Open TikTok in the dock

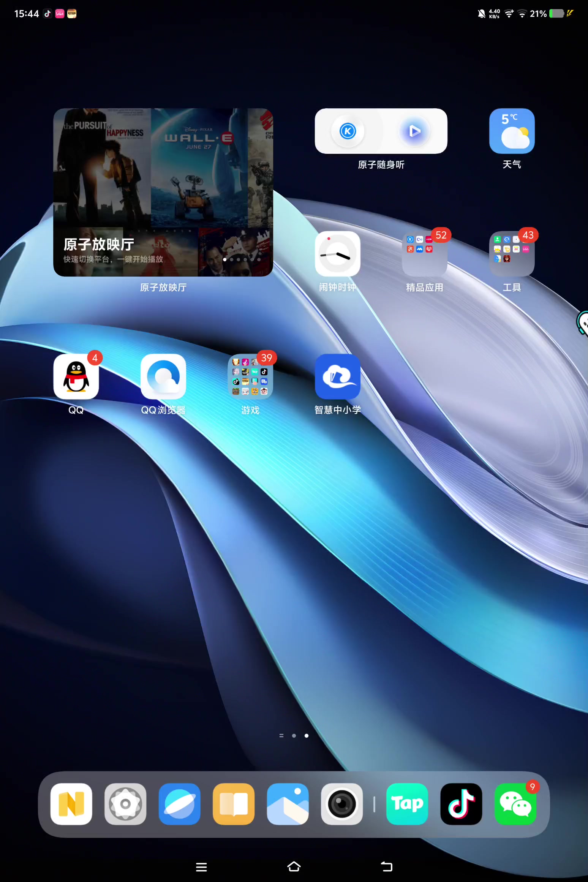[461, 804]
